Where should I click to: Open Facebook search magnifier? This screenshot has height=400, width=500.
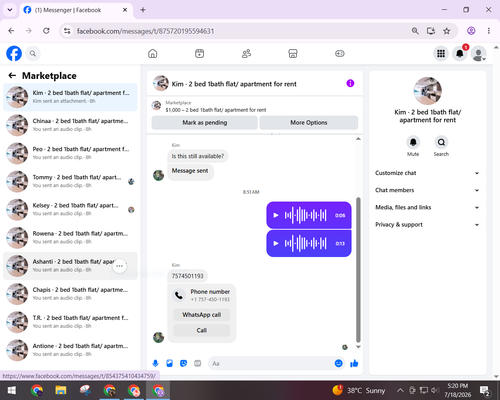pos(33,53)
